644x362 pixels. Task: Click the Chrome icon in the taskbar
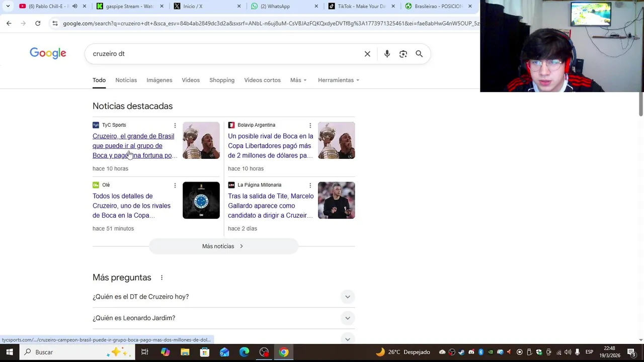[x=284, y=352]
